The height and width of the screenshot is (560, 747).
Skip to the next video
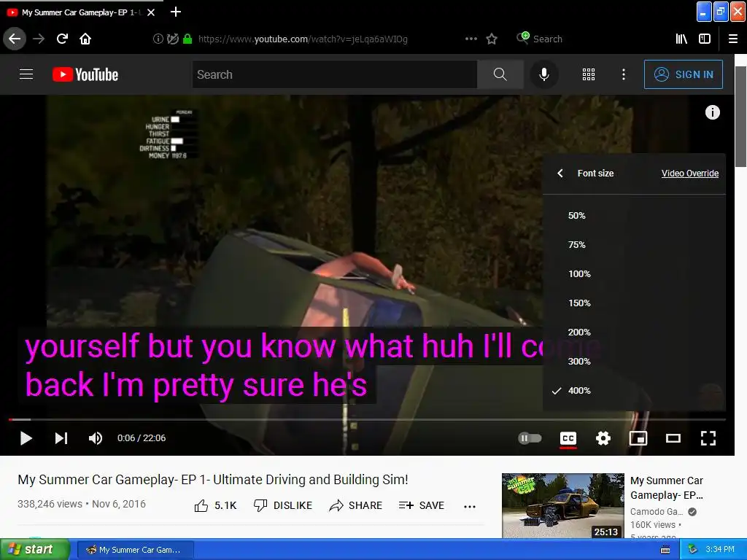61,438
